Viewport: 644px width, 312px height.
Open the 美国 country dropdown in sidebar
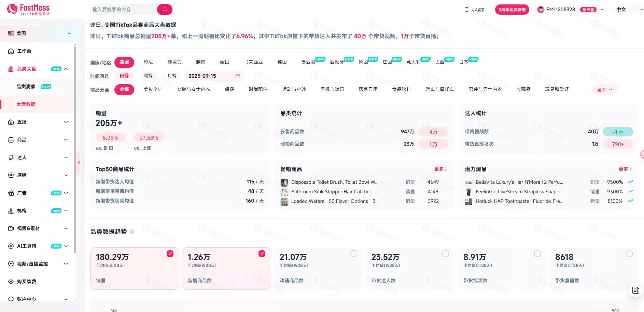click(x=38, y=33)
